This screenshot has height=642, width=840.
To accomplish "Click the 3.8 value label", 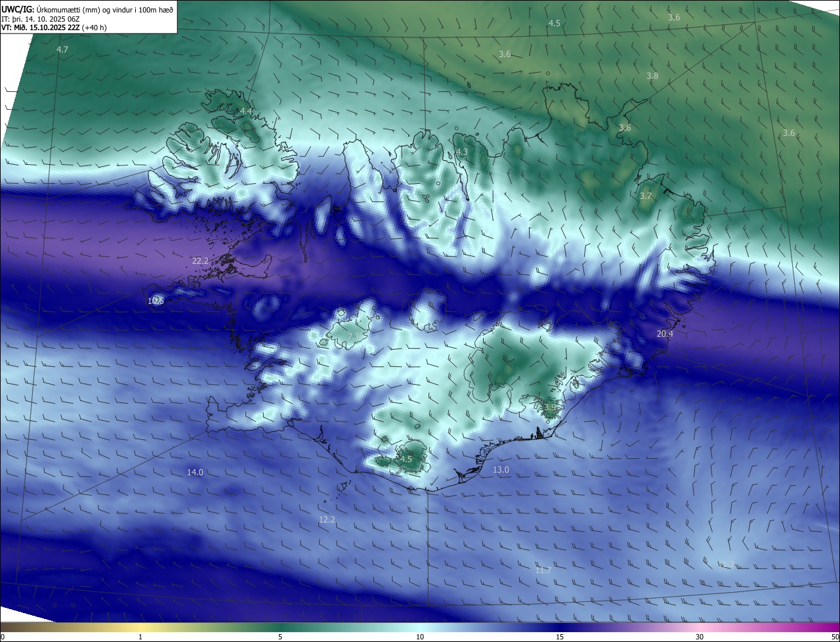I will pos(652,76).
